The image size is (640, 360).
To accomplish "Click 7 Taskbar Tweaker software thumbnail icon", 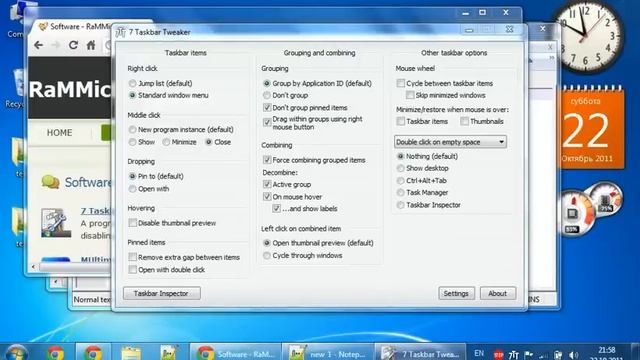I will 56,223.
